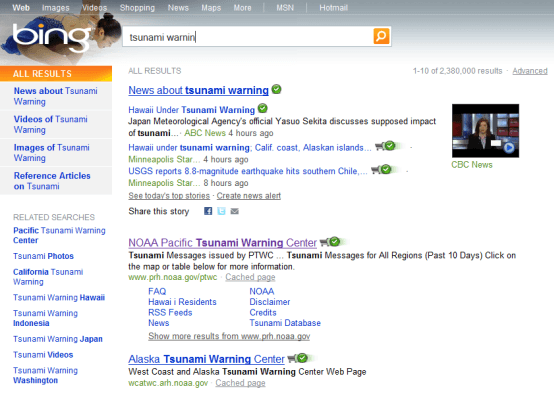Click See today's top stories
This screenshot has width=554, height=395.
[169, 195]
